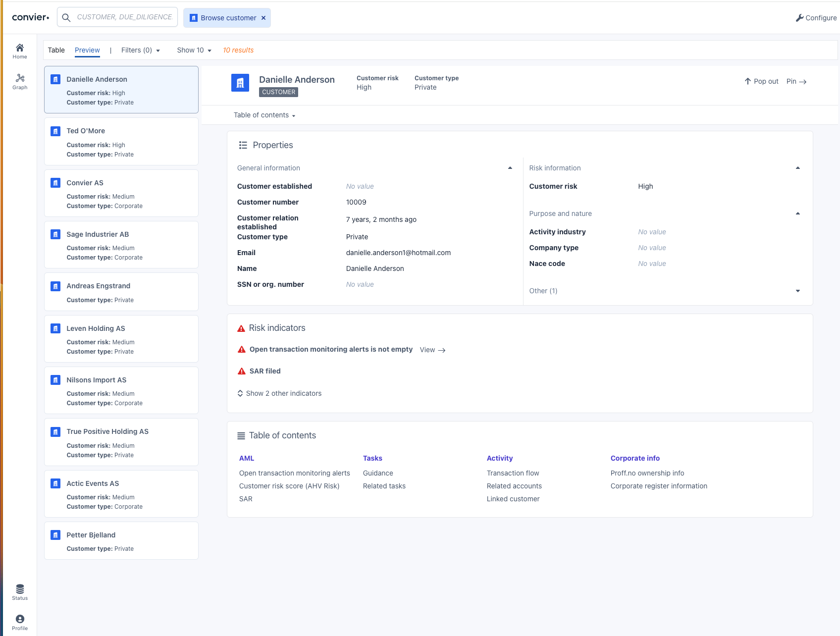Click the convier logo
The height and width of the screenshot is (636, 840).
click(x=31, y=17)
